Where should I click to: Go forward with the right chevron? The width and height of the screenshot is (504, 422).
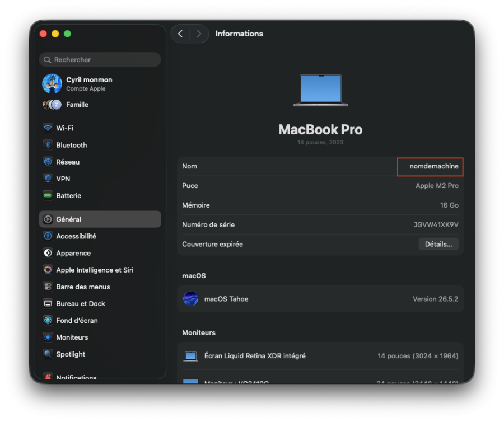tap(199, 34)
